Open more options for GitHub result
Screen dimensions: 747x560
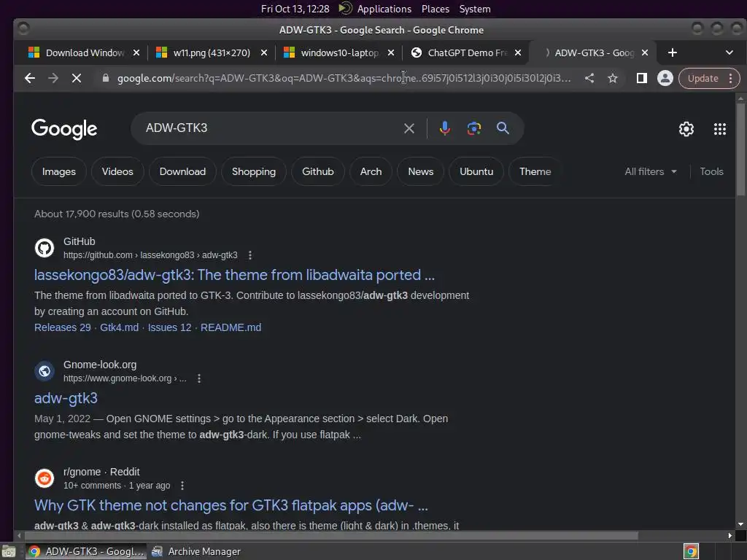250,255
